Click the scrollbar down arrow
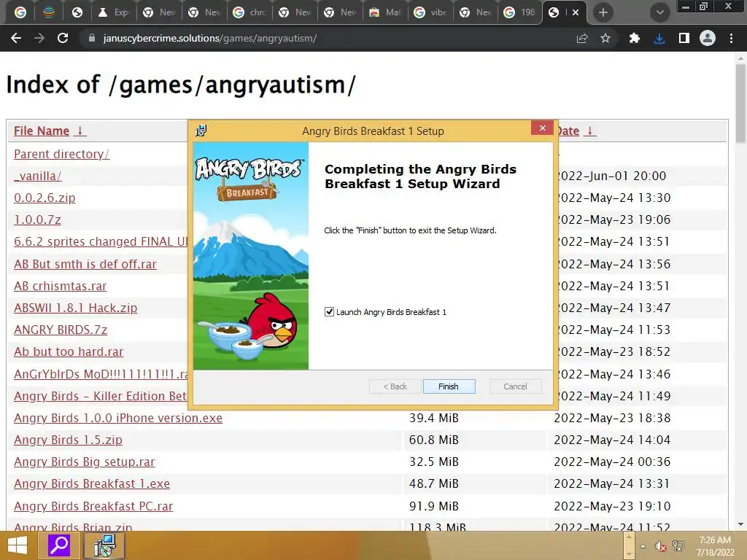This screenshot has height=560, width=747. tap(740, 525)
